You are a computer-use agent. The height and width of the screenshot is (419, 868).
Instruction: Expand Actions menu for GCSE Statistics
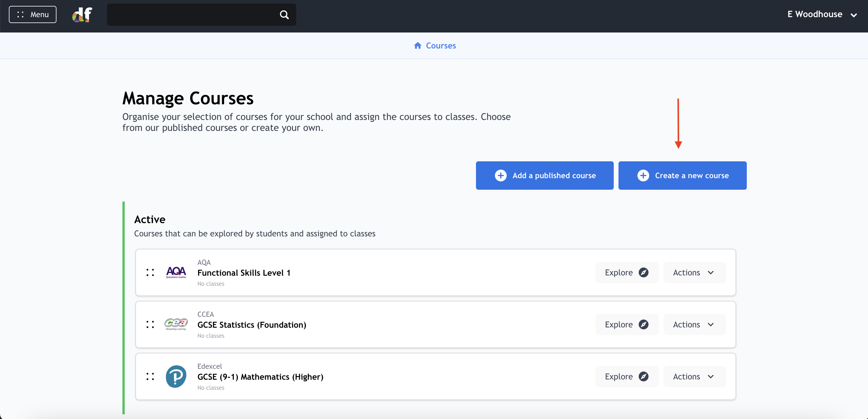694,324
